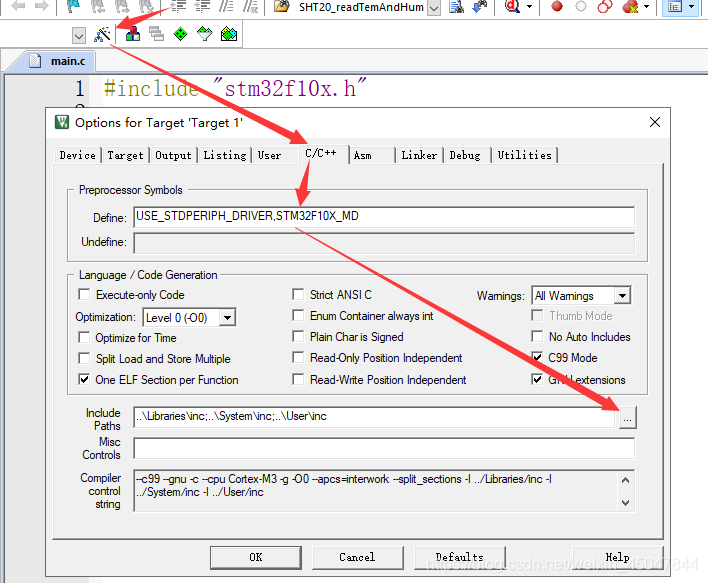
Task: Open Options for Target wand icon
Action: pos(102,34)
